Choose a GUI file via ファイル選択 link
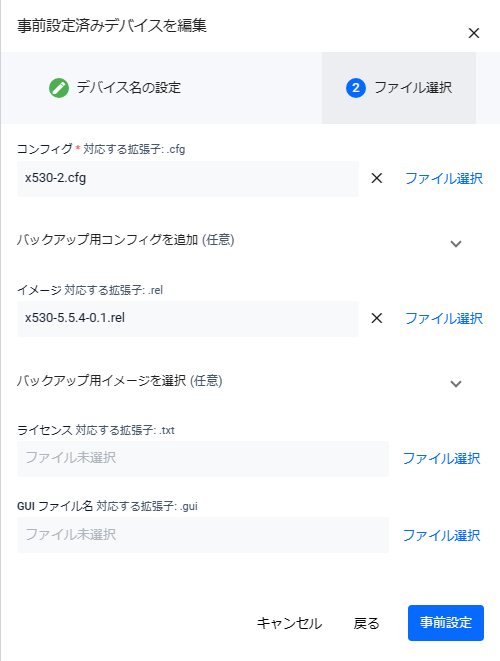 tap(441, 535)
